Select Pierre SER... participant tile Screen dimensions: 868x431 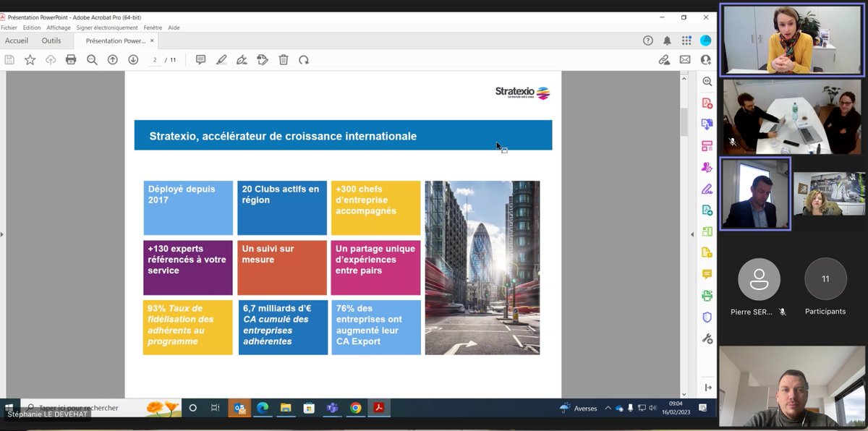pos(758,287)
